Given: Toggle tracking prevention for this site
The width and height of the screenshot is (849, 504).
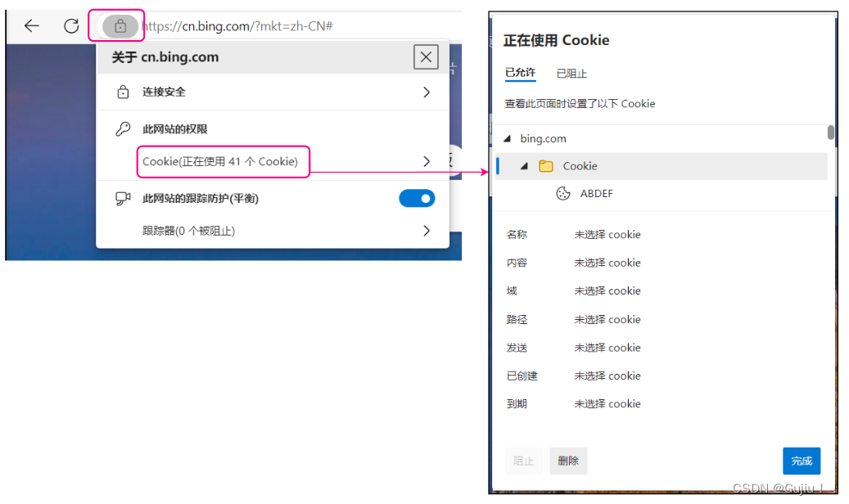Looking at the screenshot, I should (x=417, y=198).
